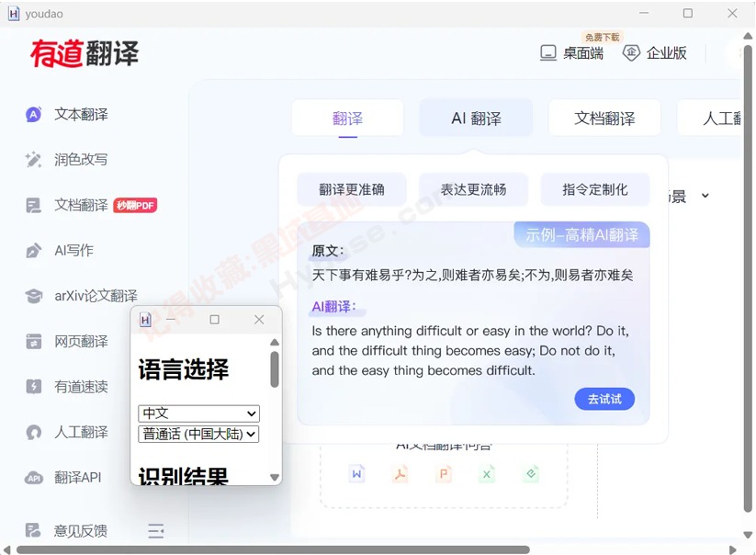Close the small popup window

(x=259, y=319)
